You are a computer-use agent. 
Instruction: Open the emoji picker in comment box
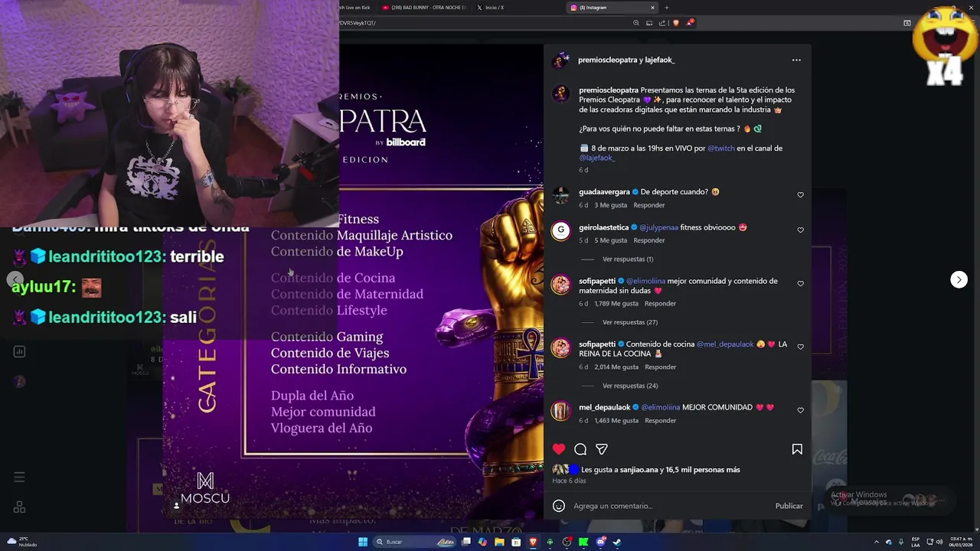tap(559, 506)
